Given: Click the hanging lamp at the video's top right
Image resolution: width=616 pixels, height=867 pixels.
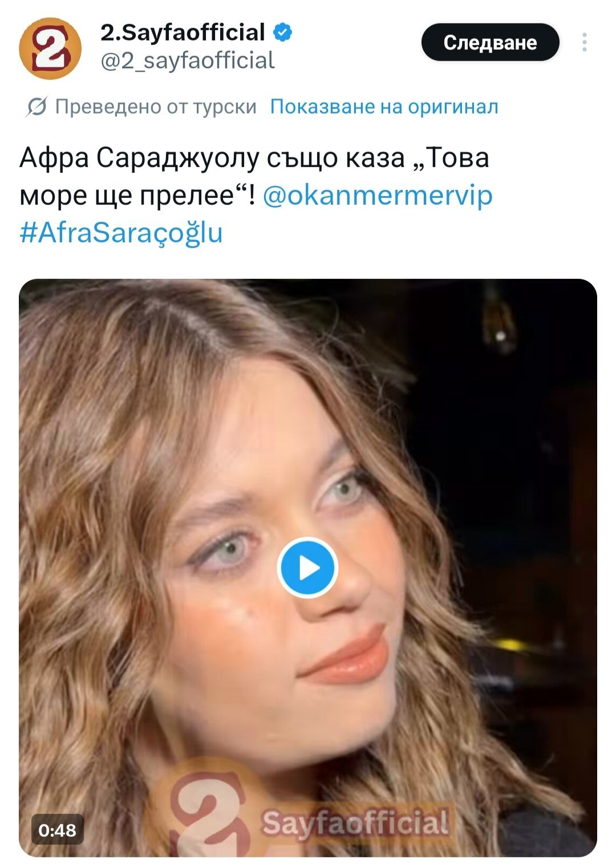Looking at the screenshot, I should 500,319.
